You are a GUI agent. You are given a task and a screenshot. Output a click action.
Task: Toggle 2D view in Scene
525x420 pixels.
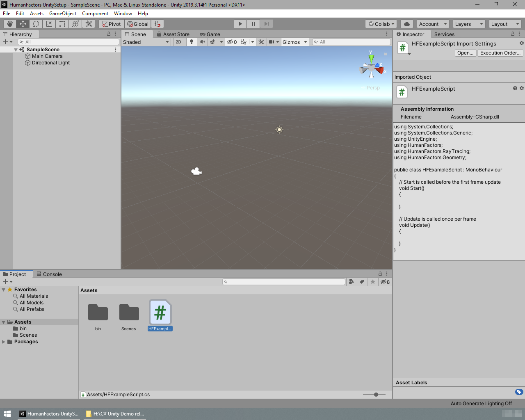[x=178, y=42]
